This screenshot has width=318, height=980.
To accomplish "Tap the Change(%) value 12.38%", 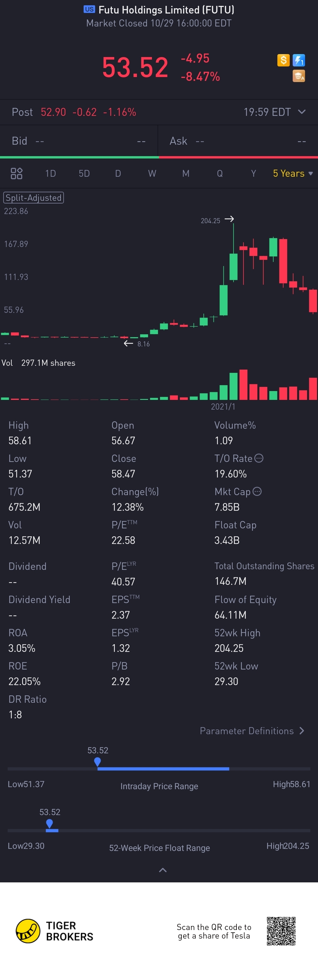I will click(127, 507).
